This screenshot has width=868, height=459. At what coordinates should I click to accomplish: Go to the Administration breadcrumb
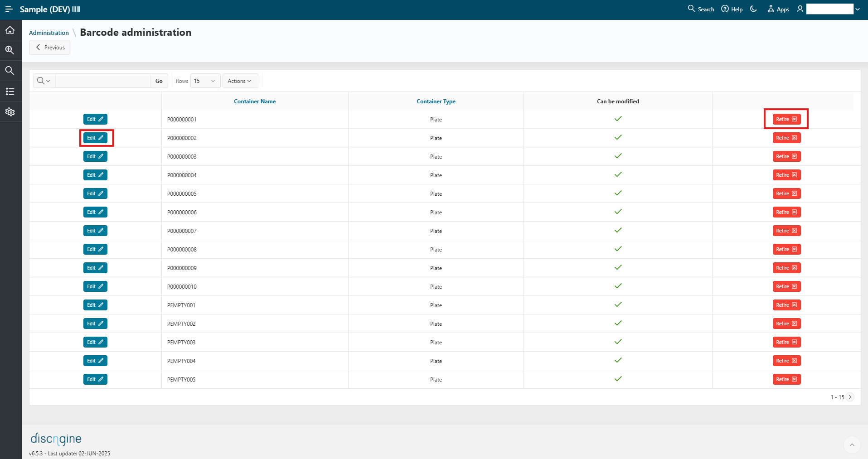49,33
